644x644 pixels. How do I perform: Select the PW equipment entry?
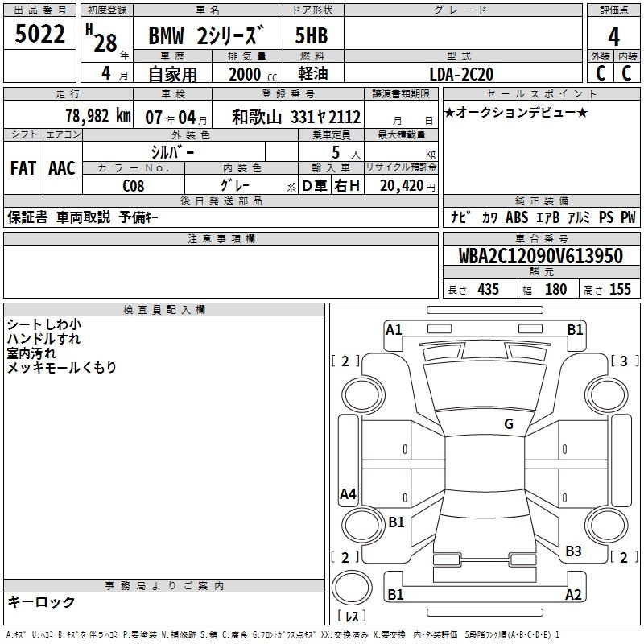pos(628,217)
